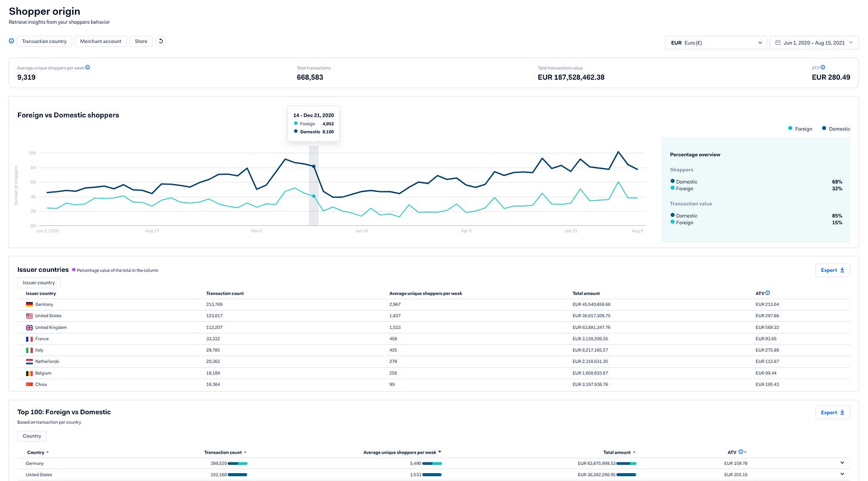Click the info icon next to ATV summary
Viewport: 868px width, 481px height.
point(823,67)
